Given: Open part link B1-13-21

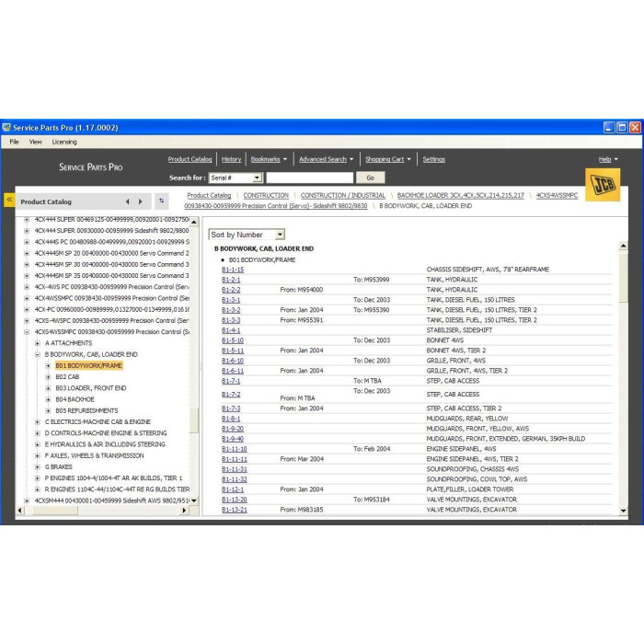Looking at the screenshot, I should 234,510.
